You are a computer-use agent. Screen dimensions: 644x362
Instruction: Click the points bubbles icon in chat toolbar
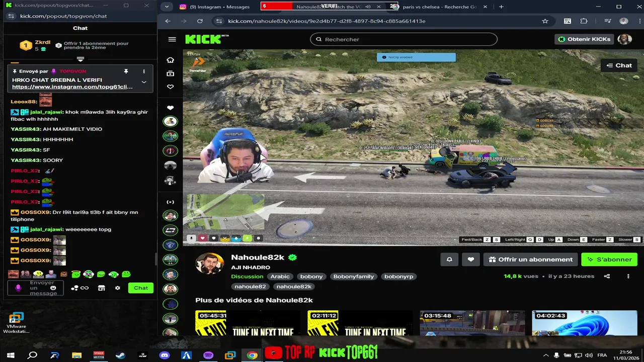pyautogui.click(x=74, y=288)
